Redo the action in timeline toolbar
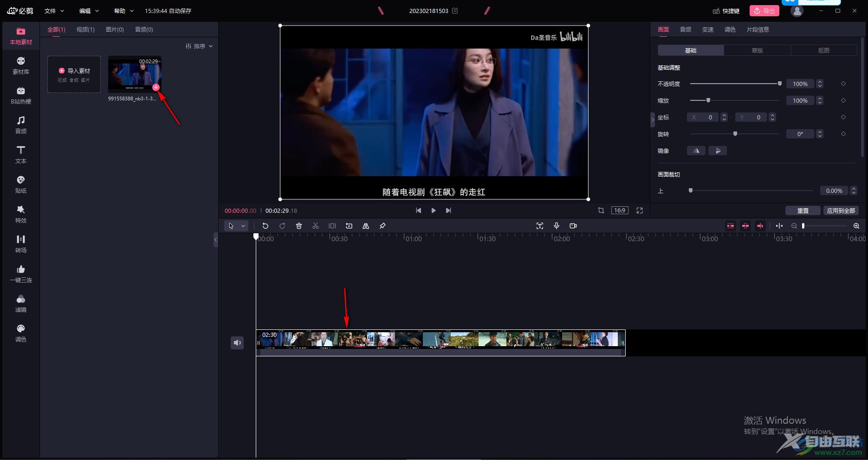 coord(282,226)
